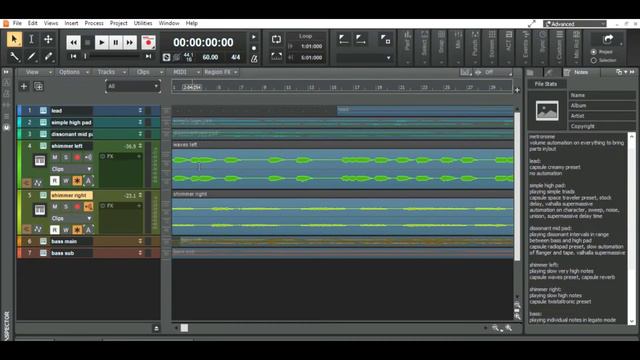Click the project image thumbnail
The image size is (640, 360).
tap(547, 111)
